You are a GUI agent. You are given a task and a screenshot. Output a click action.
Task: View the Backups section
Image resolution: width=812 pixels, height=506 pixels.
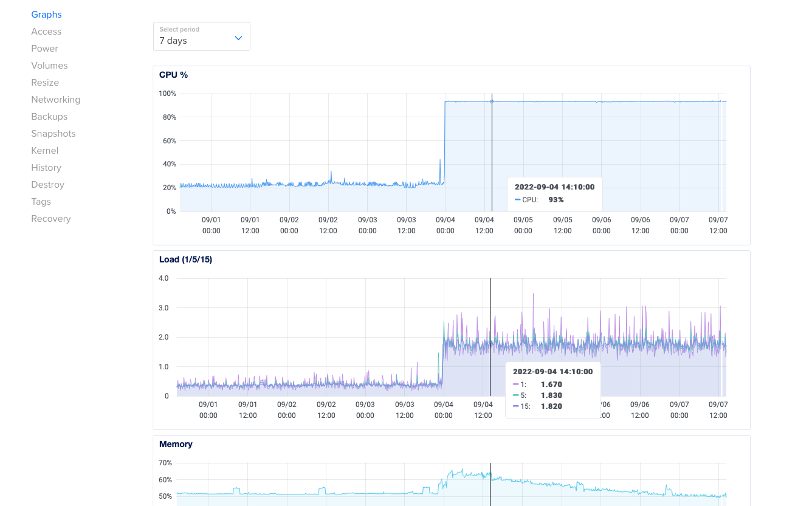(49, 116)
